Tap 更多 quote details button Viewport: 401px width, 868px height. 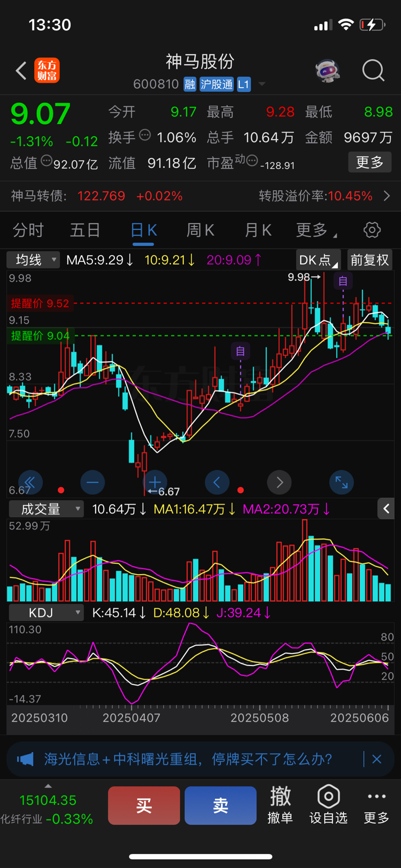[x=370, y=162]
